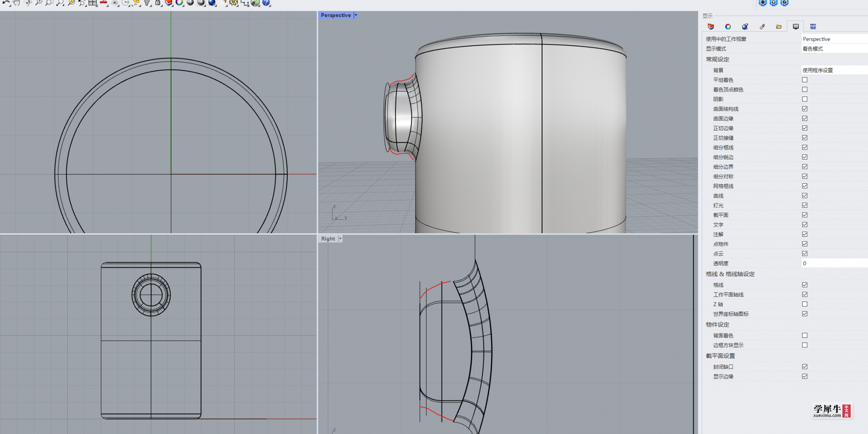Enable the 平坦着色 checkbox

805,80
